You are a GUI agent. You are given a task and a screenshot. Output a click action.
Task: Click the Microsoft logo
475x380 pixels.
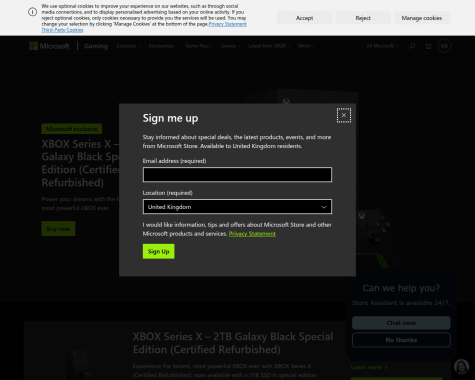tap(49, 46)
